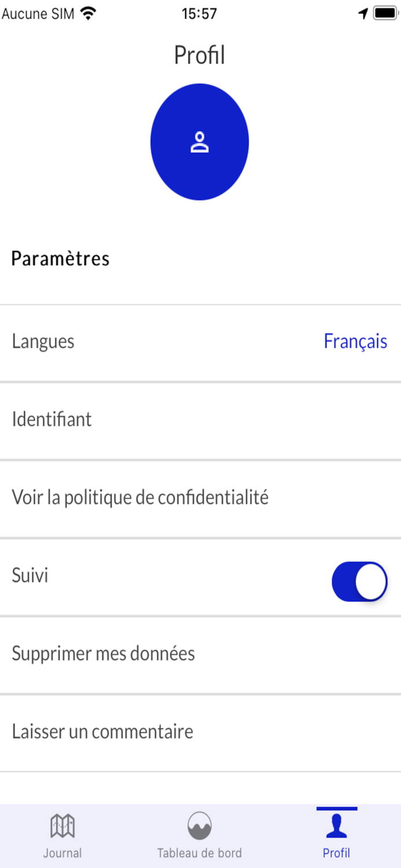Switch to the Journal tab
The image size is (401, 868).
(62, 833)
